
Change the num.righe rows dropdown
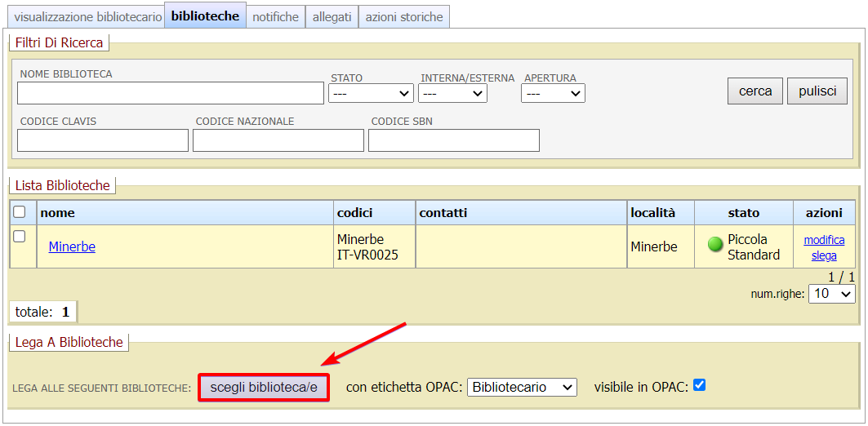(x=831, y=294)
